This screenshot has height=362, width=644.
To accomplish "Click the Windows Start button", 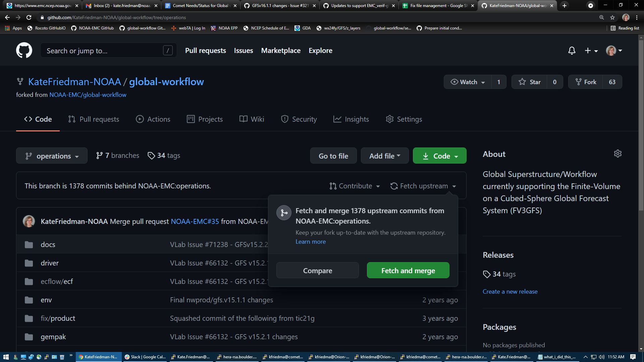I will pyautogui.click(x=6, y=357).
